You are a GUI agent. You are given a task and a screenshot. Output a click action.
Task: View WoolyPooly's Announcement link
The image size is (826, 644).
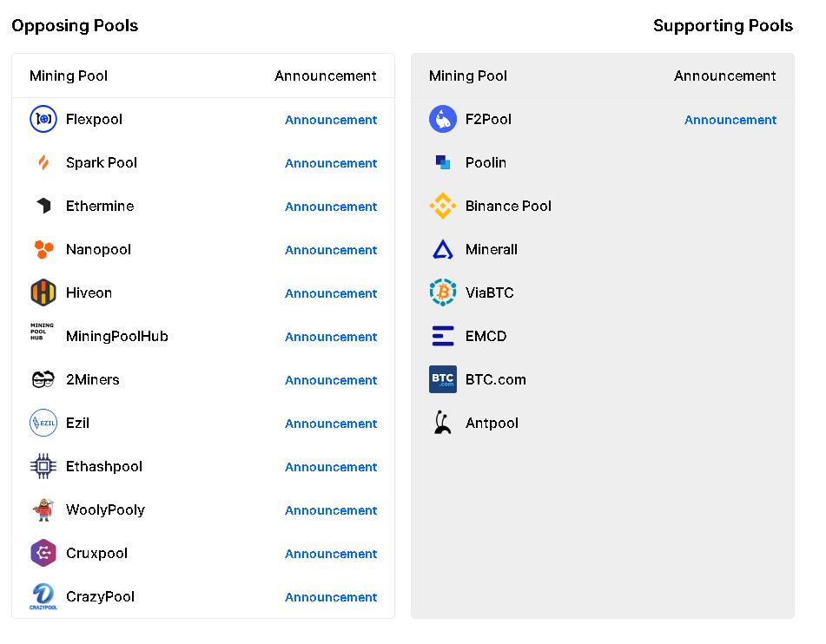(x=331, y=510)
